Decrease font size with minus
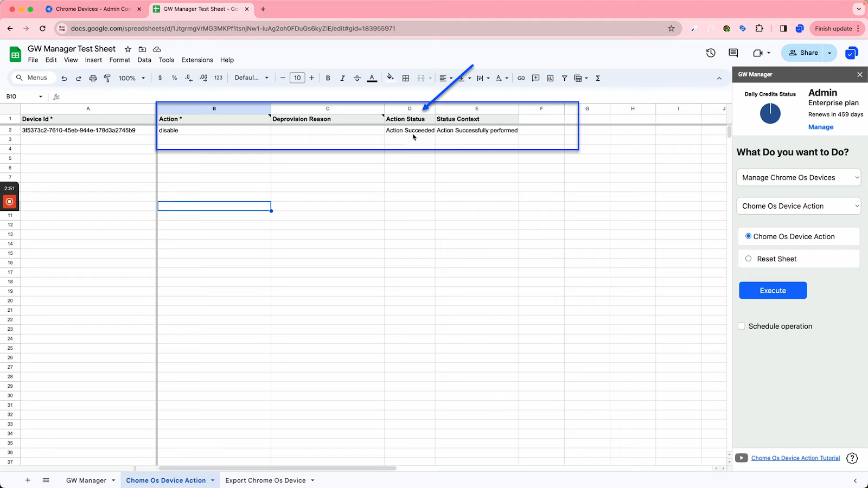Screen dimensions: 868x488 click(283, 78)
